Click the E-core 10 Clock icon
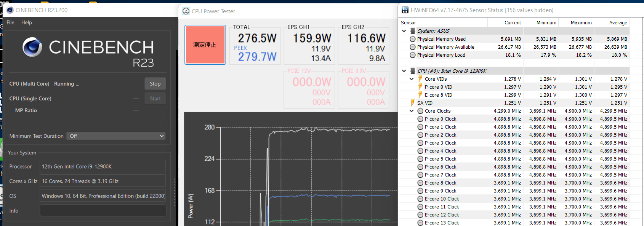This screenshot has width=644, height=226. tap(420, 199)
